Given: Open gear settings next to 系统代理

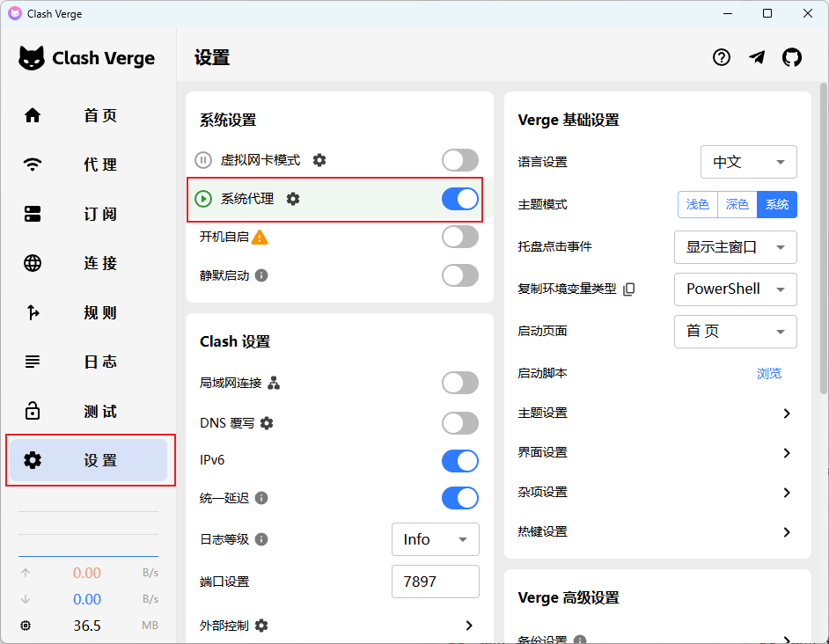Looking at the screenshot, I should 293,200.
